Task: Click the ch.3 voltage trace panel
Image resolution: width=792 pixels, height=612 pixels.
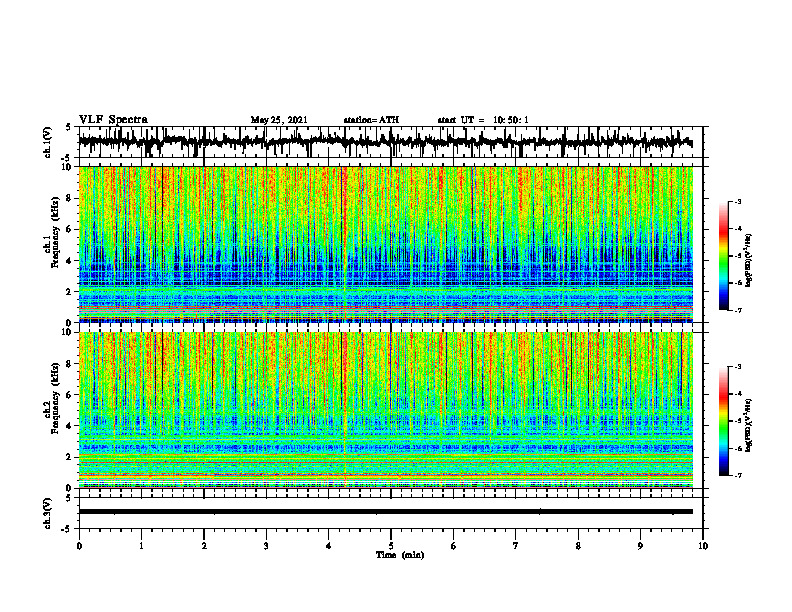Action: coord(390,513)
